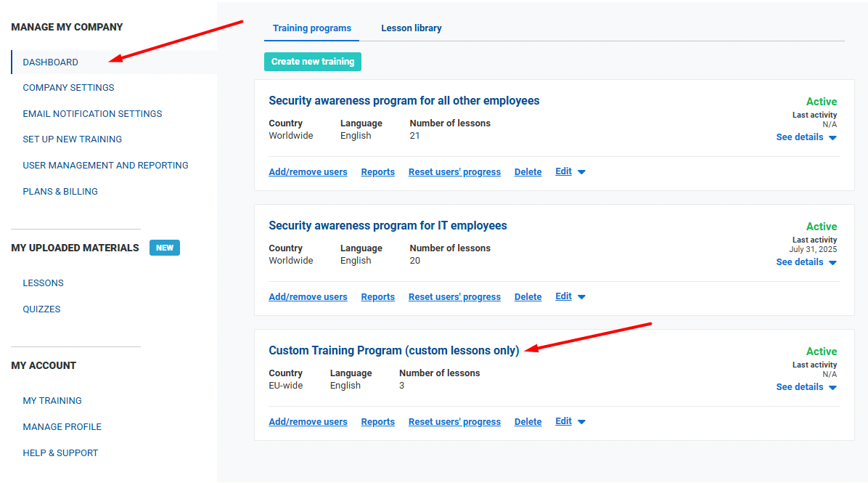Screen dimensions: 868x483
Task: Delete the Custom Training Program
Action: tap(528, 422)
